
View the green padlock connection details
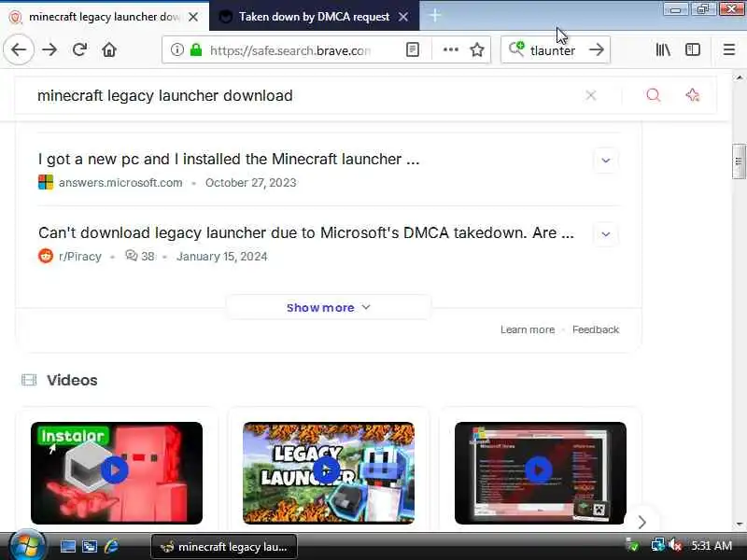tap(196, 49)
